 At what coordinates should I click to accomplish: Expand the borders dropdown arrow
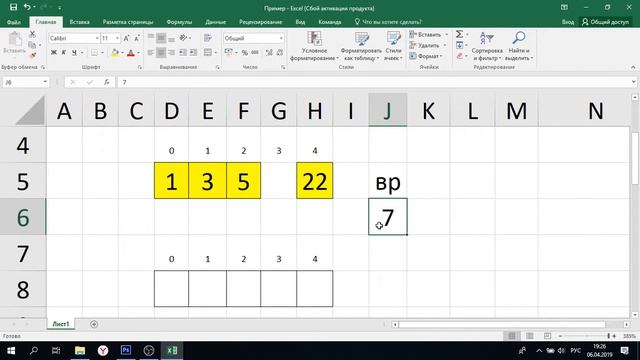[102, 52]
